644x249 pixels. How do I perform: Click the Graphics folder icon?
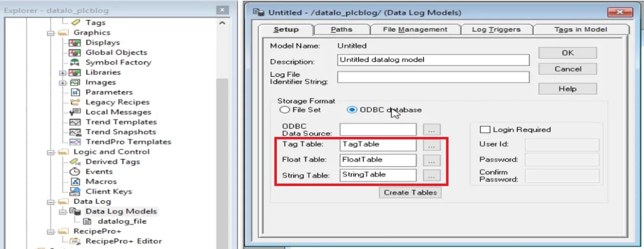click(x=64, y=33)
